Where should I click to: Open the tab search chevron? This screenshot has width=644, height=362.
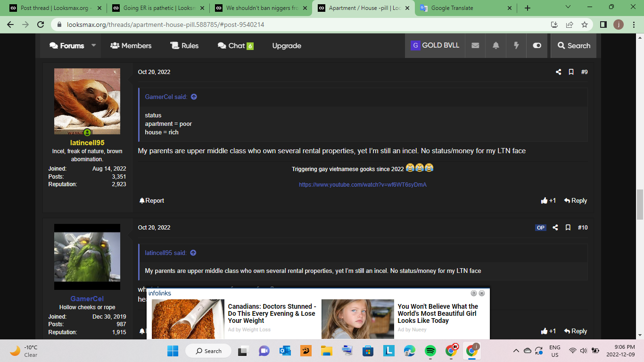[568, 7]
